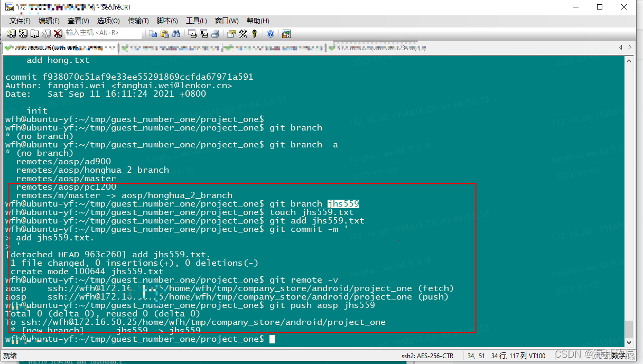This screenshot has width=643, height=364.
Task: Click the commit hash line f938070c51af
Action: point(129,77)
